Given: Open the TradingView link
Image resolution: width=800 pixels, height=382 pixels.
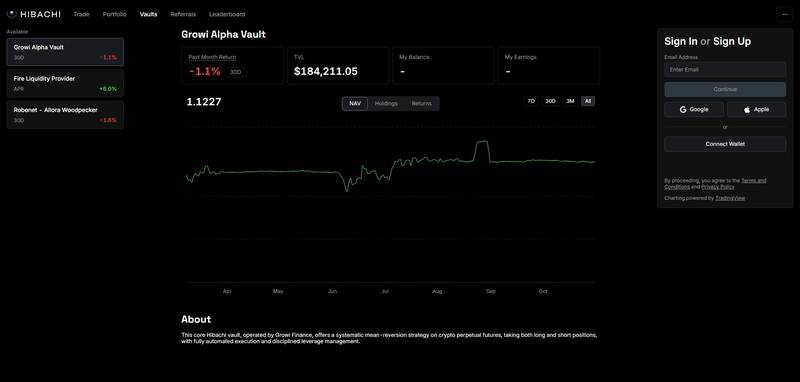Looking at the screenshot, I should pyautogui.click(x=730, y=198).
